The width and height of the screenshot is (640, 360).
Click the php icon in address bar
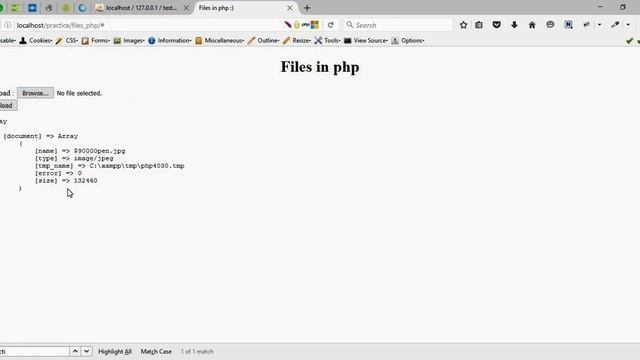(305, 25)
